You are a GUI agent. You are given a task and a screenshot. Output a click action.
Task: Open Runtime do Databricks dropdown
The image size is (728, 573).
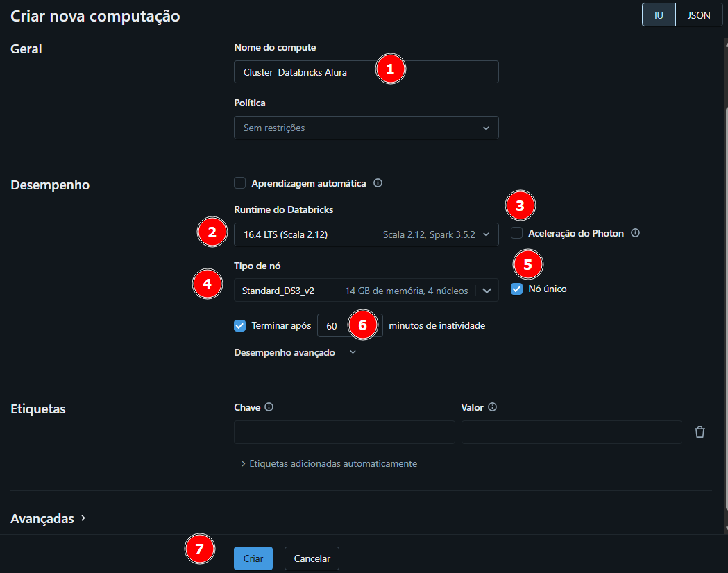tap(366, 234)
